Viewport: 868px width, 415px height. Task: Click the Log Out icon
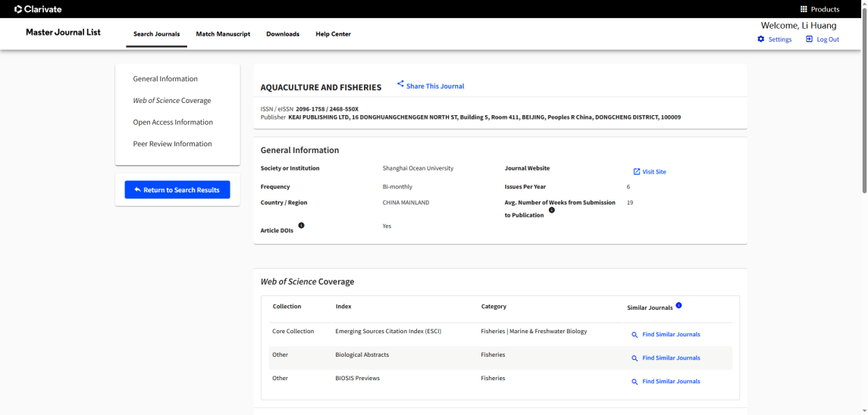(809, 39)
